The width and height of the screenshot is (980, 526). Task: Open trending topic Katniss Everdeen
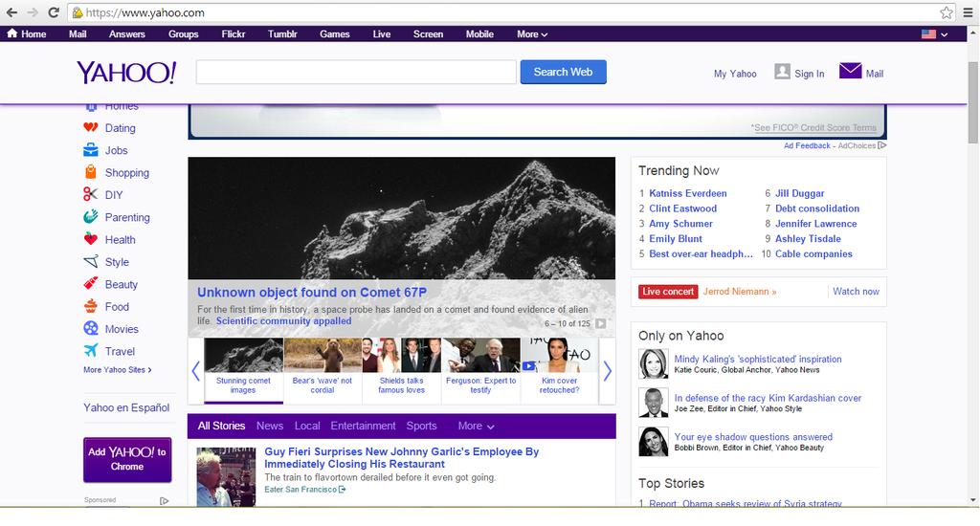(x=687, y=193)
